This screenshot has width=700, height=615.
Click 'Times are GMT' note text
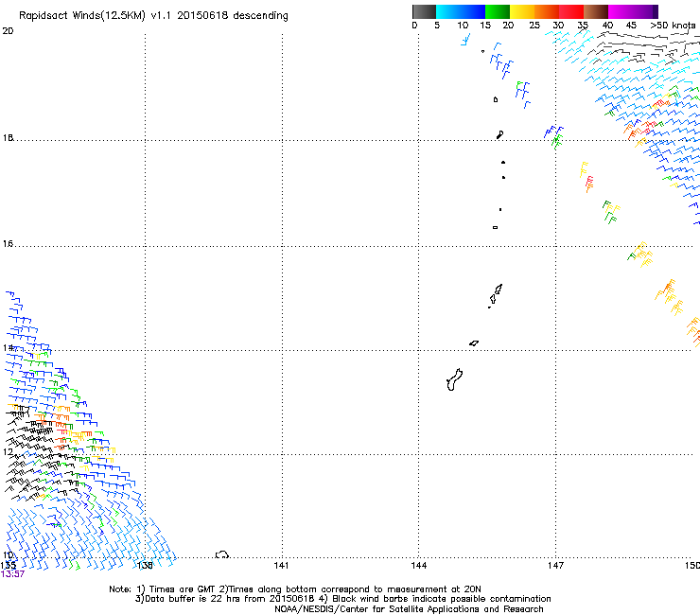(184, 589)
